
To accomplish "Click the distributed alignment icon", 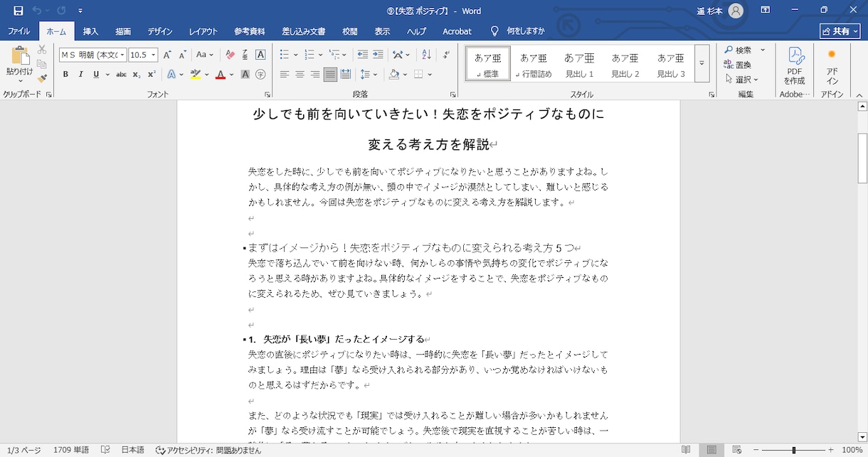I will [346, 75].
